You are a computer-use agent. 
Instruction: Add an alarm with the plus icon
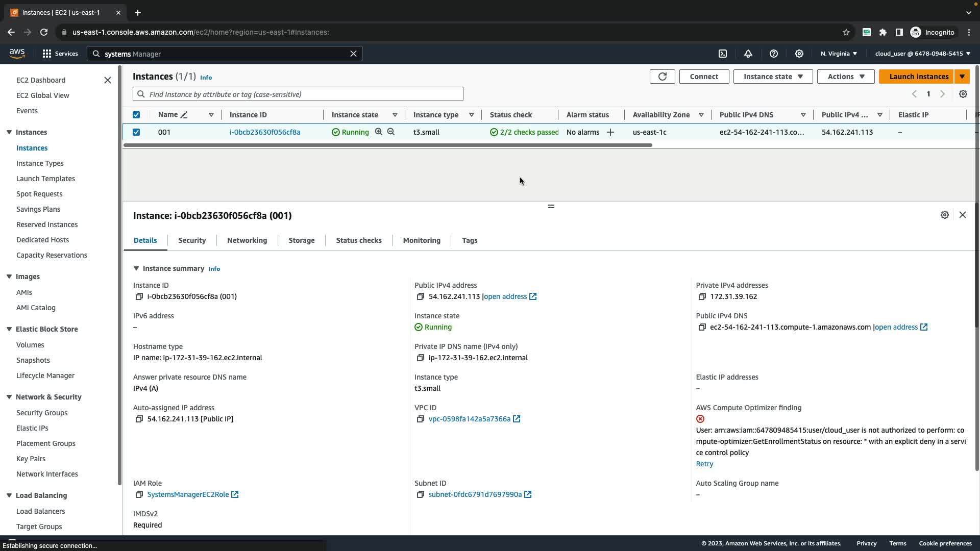point(610,132)
